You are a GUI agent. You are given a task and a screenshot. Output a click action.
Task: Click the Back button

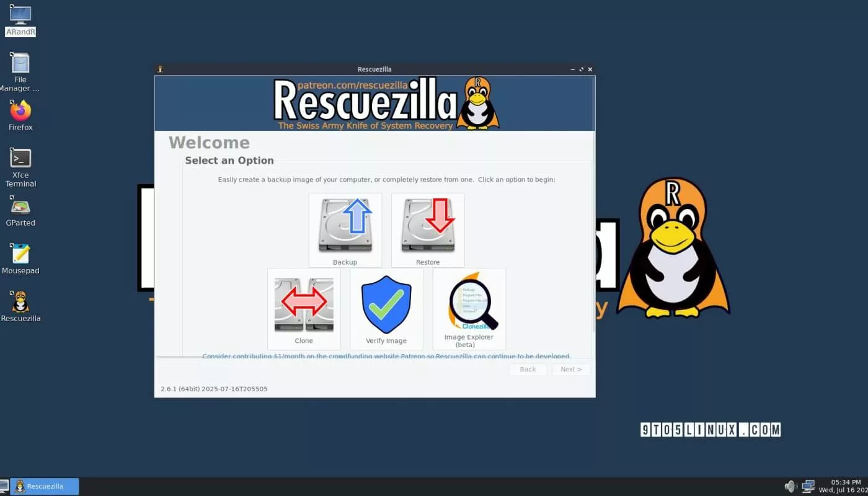tap(528, 370)
